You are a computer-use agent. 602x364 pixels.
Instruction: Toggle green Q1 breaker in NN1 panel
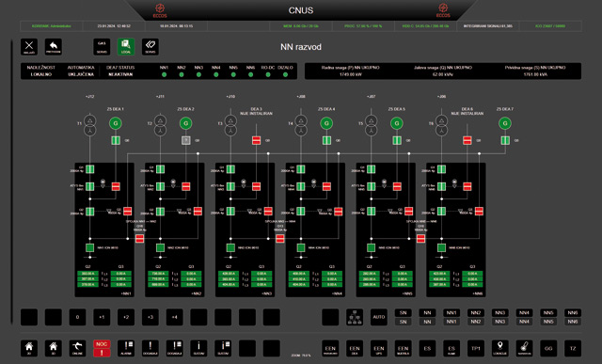(90, 169)
